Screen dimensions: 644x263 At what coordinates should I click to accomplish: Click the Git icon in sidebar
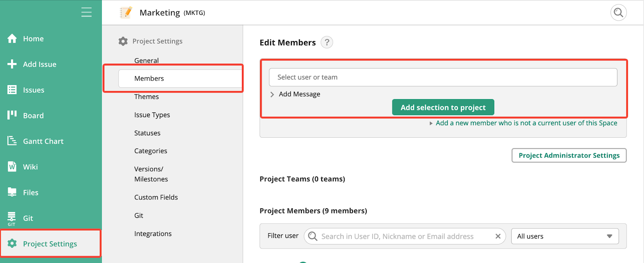click(12, 218)
